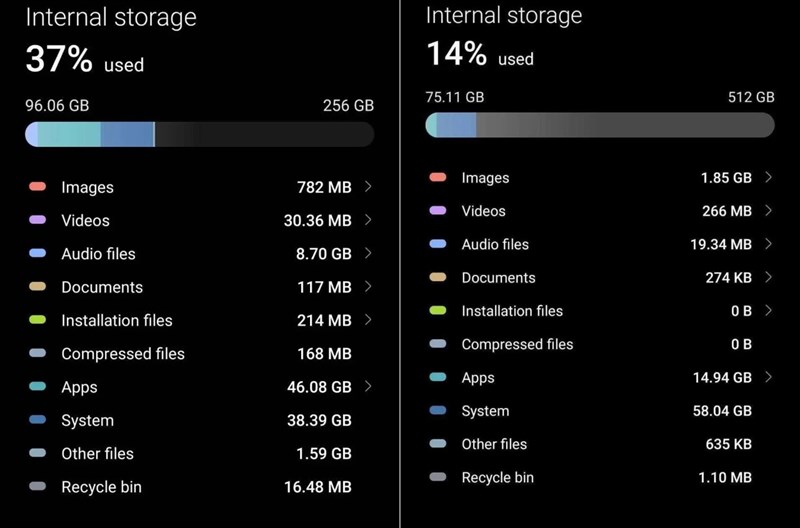Viewport: 800px width, 528px height.
Task: Expand Installation files chevron showing 214 MB
Action: click(x=368, y=320)
